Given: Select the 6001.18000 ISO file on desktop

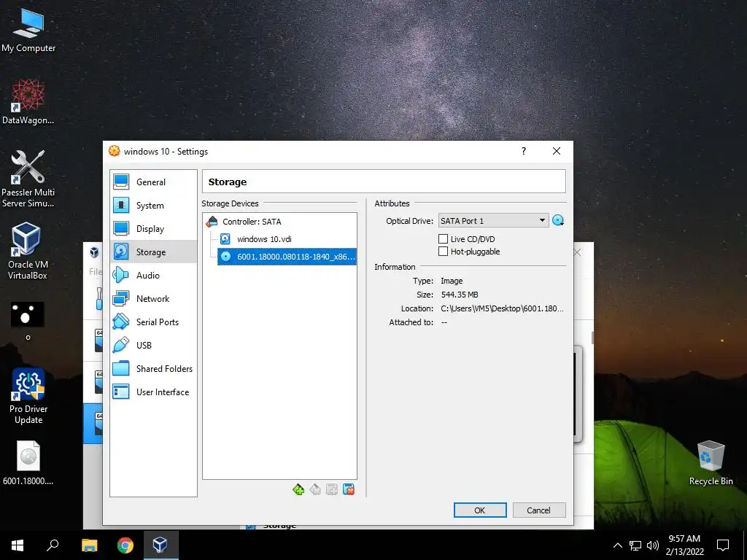Looking at the screenshot, I should coord(28,463).
